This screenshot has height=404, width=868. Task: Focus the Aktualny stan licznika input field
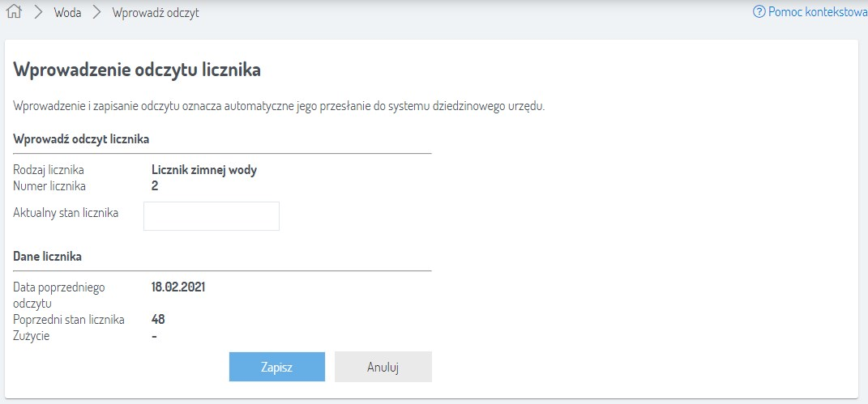pos(212,216)
